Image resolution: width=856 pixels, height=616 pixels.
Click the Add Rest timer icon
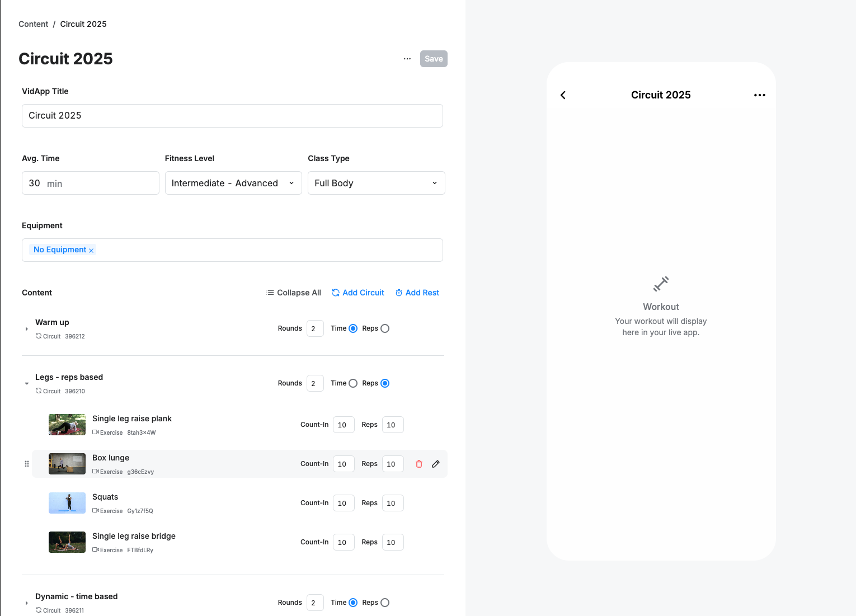point(399,293)
